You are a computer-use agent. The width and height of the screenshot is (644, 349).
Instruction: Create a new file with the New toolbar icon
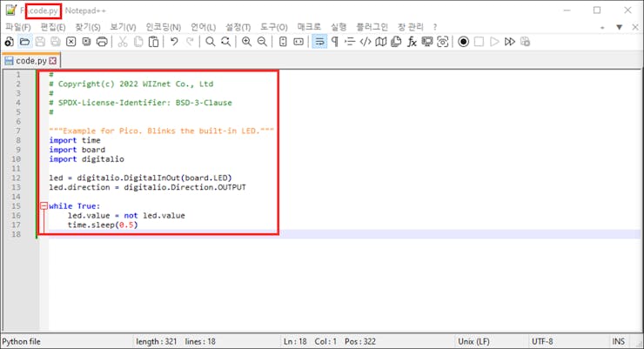coord(9,42)
